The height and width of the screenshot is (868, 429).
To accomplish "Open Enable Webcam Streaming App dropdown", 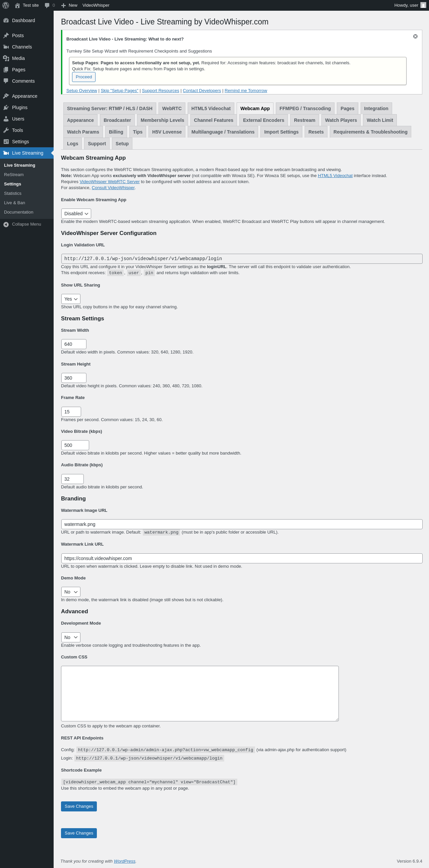I will 76,214.
